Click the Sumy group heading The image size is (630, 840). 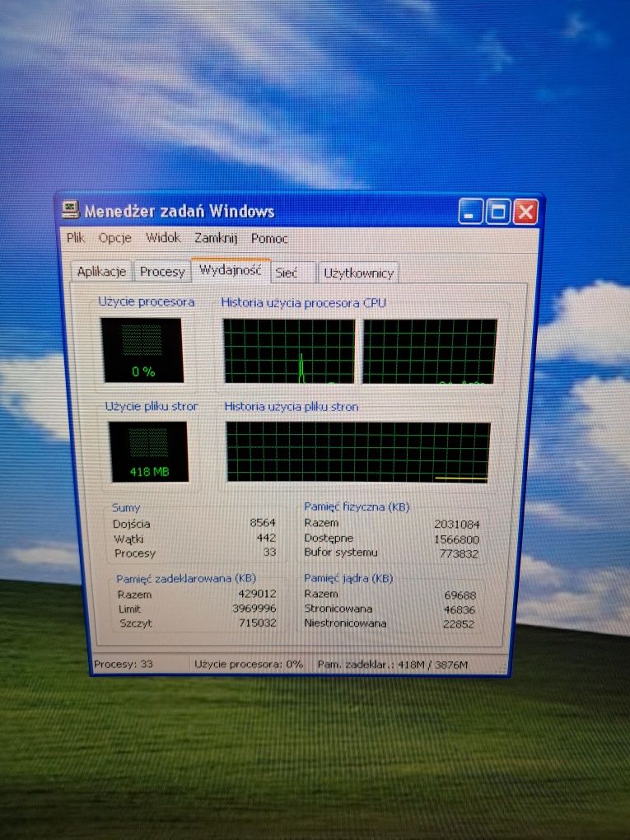point(126,507)
